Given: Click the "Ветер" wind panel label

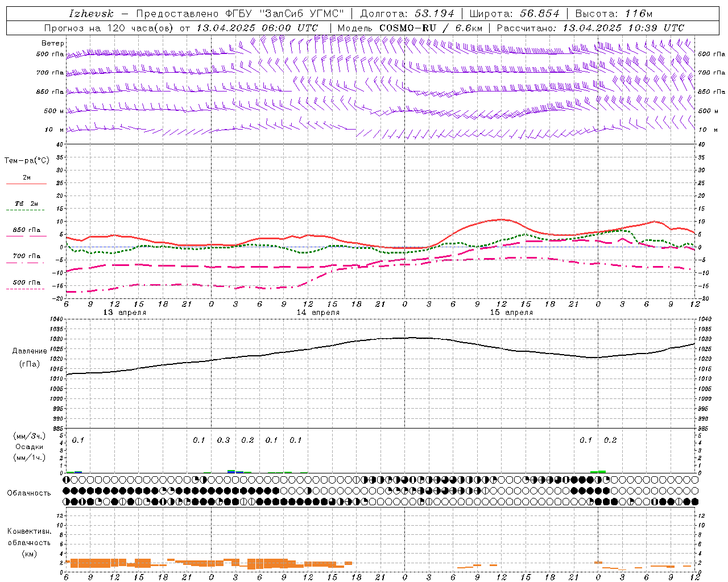Looking at the screenshot, I should coord(53,43).
